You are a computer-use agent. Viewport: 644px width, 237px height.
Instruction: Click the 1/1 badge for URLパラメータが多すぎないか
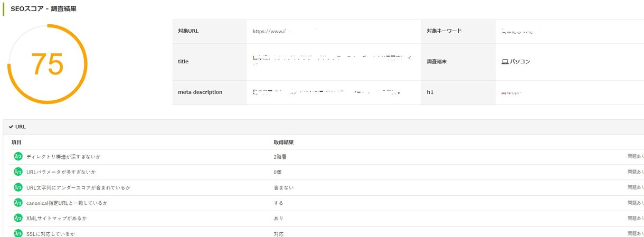pyautogui.click(x=18, y=172)
